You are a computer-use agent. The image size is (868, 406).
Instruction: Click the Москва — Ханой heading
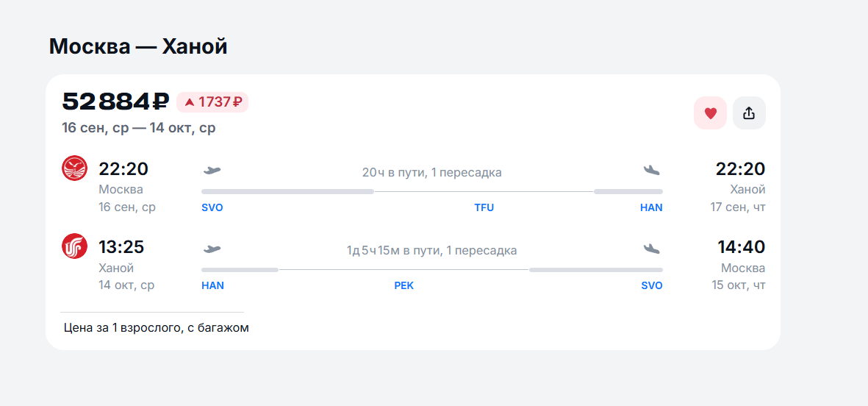tap(138, 46)
